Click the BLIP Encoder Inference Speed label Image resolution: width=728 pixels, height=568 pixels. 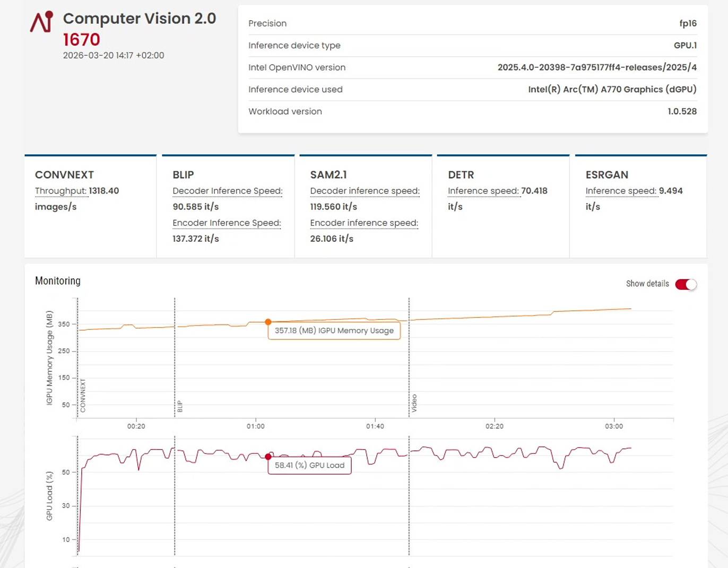pyautogui.click(x=226, y=223)
